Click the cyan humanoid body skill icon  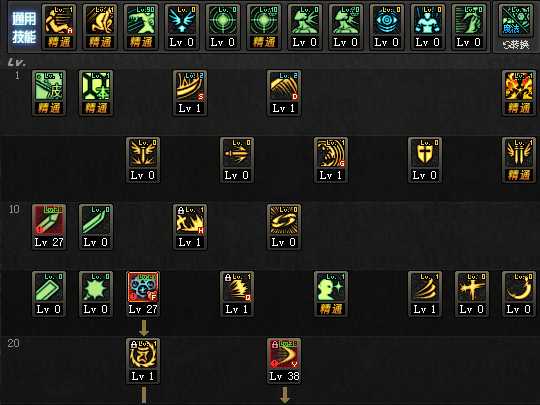click(427, 27)
